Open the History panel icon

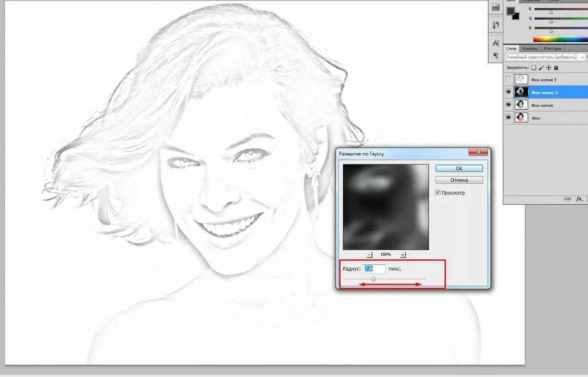(495, 25)
